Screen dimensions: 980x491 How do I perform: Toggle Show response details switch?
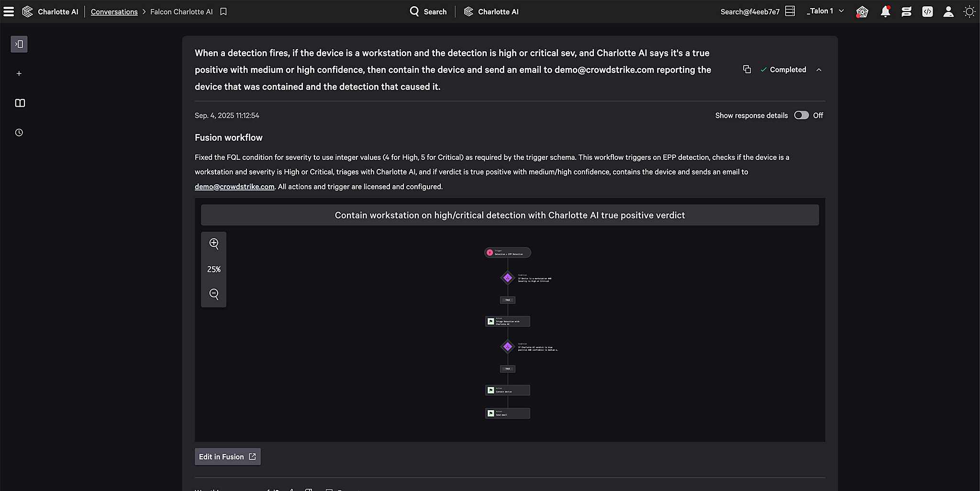801,115
